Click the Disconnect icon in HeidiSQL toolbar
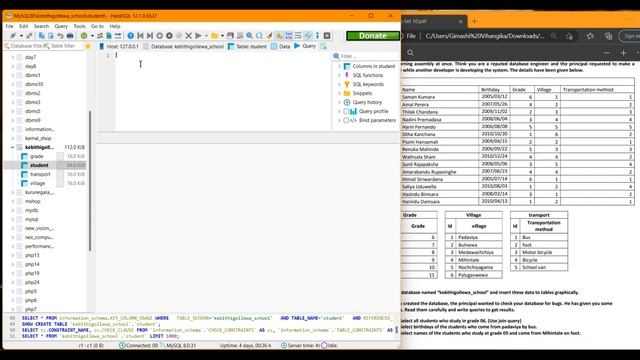The height and width of the screenshot is (360, 640). coord(29,36)
